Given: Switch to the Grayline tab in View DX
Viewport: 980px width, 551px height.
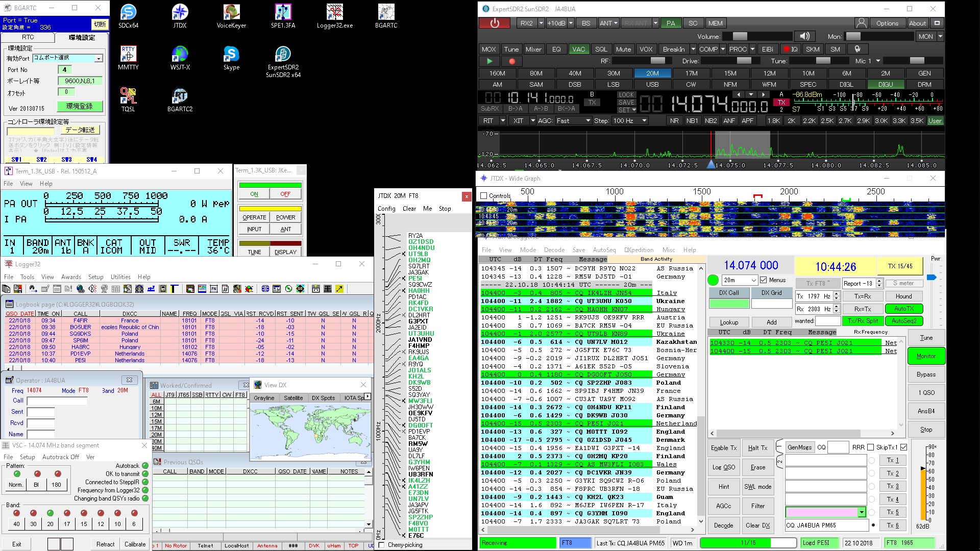Looking at the screenshot, I should (264, 398).
